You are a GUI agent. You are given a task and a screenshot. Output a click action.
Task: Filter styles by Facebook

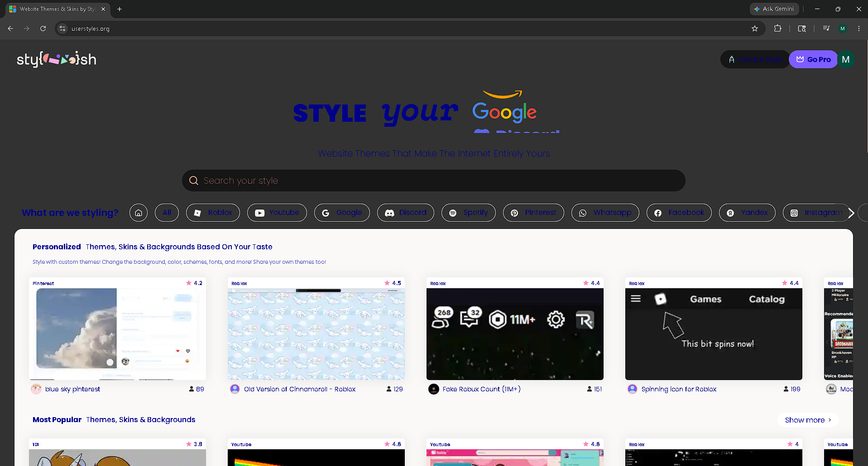pyautogui.click(x=679, y=213)
